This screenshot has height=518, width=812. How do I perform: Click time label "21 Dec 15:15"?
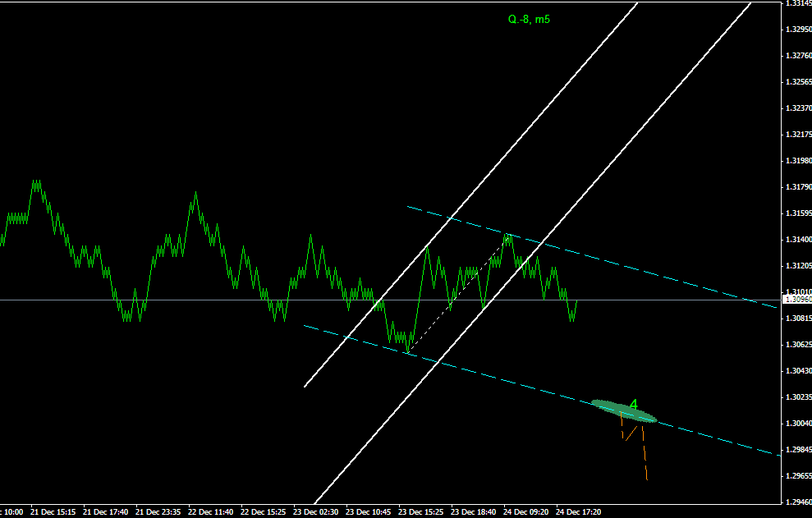click(53, 511)
